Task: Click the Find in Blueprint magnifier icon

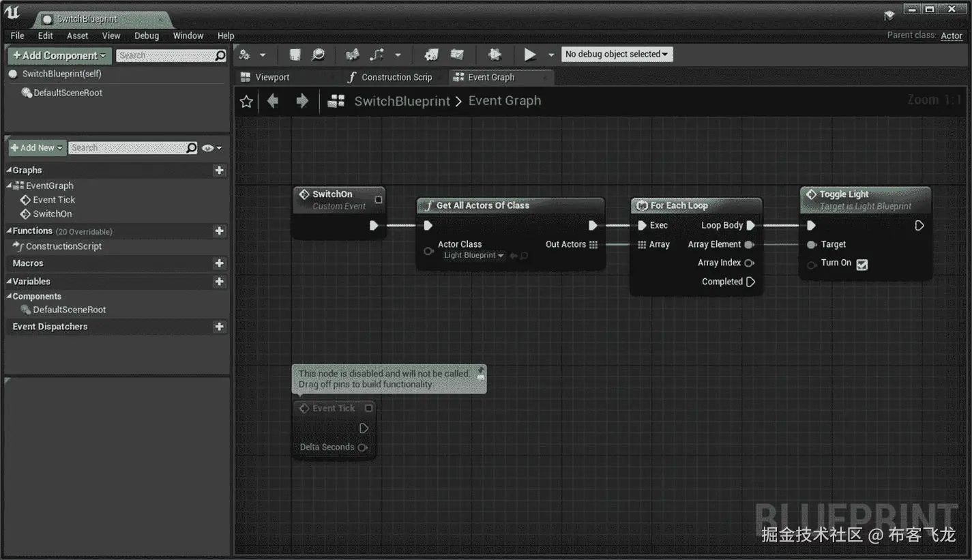Action: 318,55
